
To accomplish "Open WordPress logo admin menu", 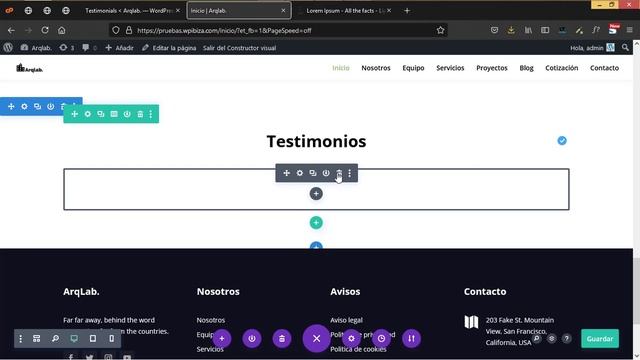I will coord(8,47).
